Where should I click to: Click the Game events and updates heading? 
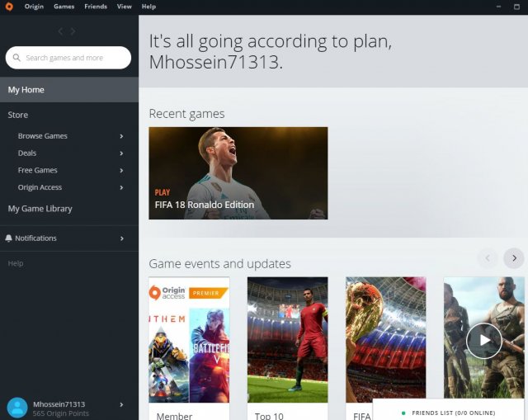click(x=220, y=264)
